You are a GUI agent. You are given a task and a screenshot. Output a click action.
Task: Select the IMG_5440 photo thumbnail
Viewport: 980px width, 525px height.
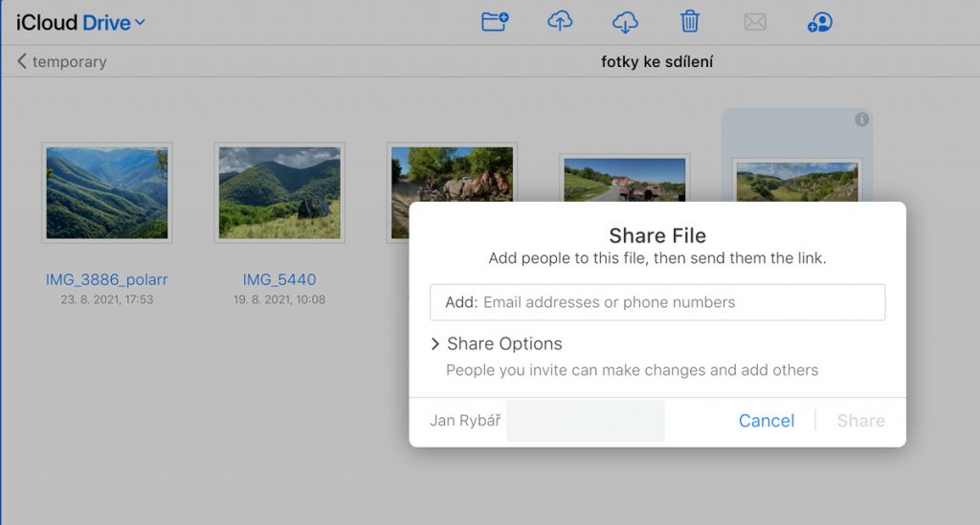tap(279, 192)
